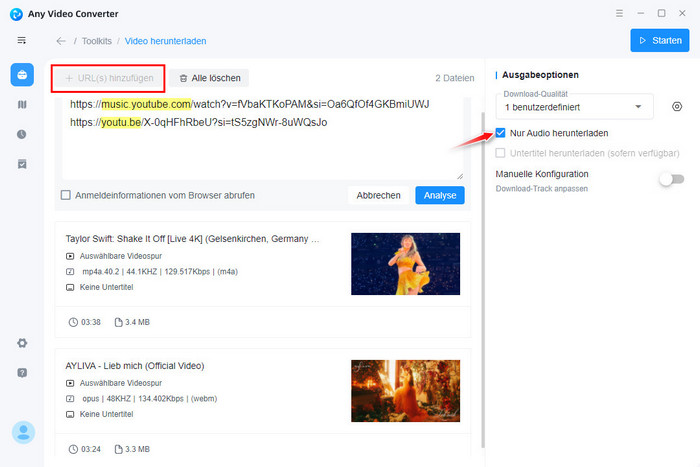Open the Toolkits toolbox sidebar icon
This screenshot has width=700, height=467.
(22, 75)
